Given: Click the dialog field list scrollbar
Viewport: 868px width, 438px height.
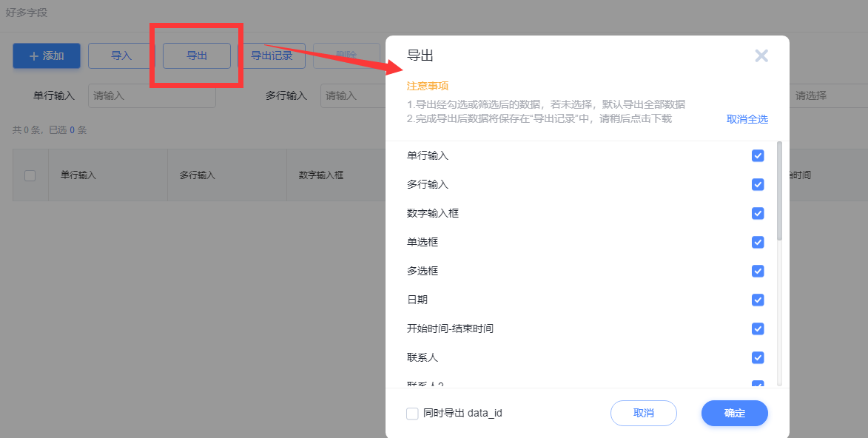Looking at the screenshot, I should (779, 190).
